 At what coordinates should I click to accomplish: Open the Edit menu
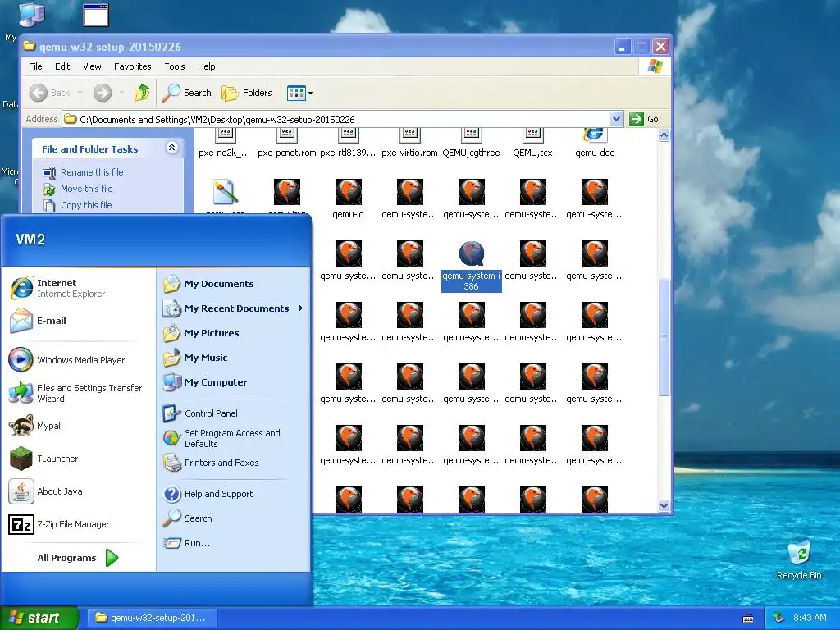tap(62, 66)
